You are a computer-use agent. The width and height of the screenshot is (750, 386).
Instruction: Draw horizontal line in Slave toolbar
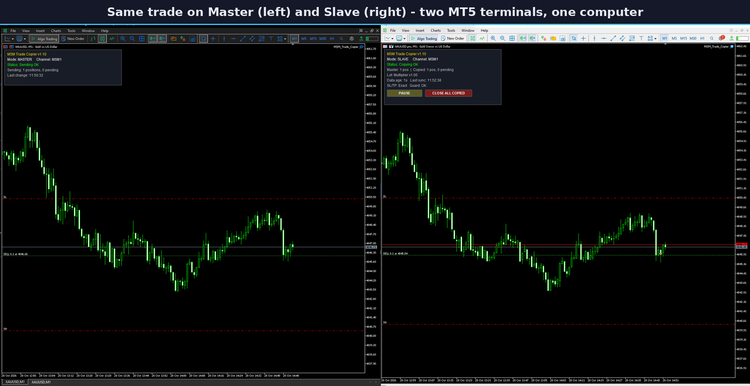point(604,38)
